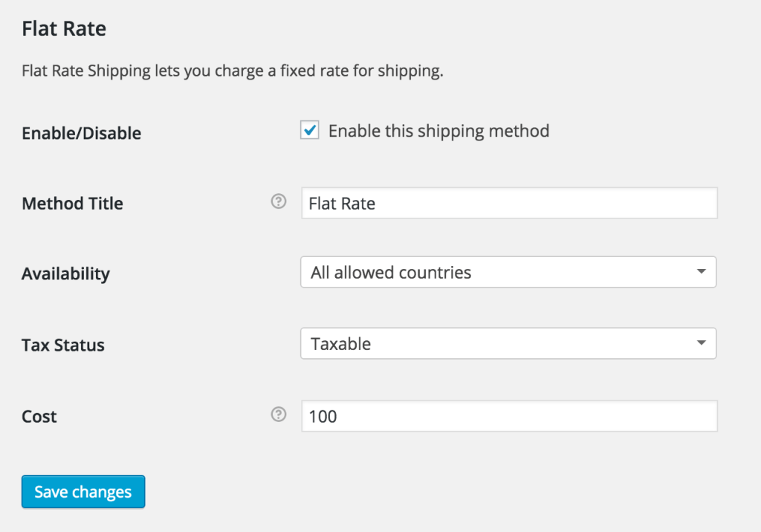
Task: Click the Tax Status dropdown arrow
Action: [x=701, y=343]
